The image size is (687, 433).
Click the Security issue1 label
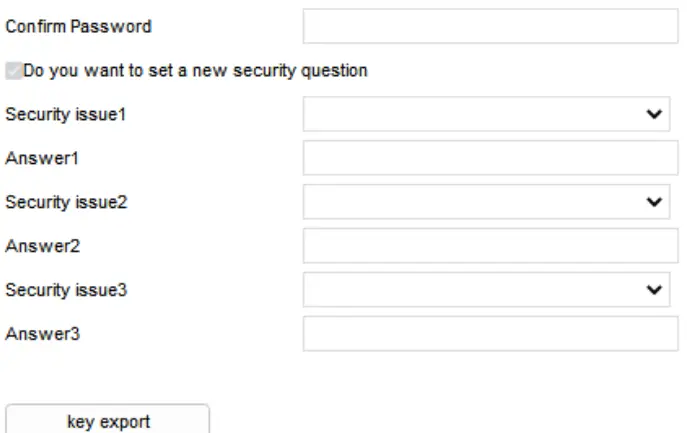(x=66, y=114)
